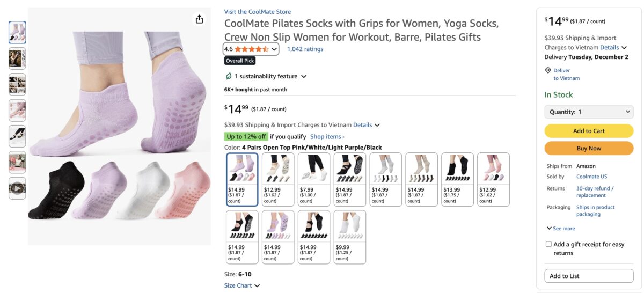Viewport: 644px width, 293px height.
Task: Open the 1,042 ratings link
Action: point(305,49)
